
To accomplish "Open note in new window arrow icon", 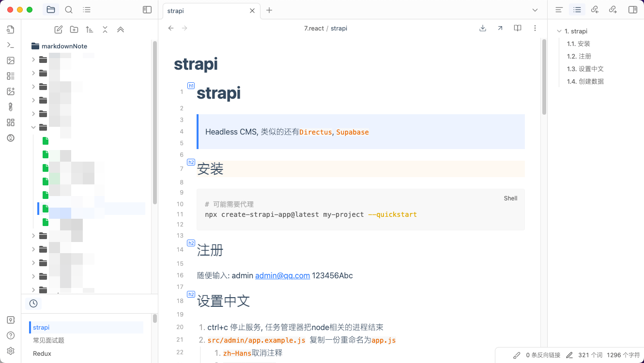I will pos(500,28).
